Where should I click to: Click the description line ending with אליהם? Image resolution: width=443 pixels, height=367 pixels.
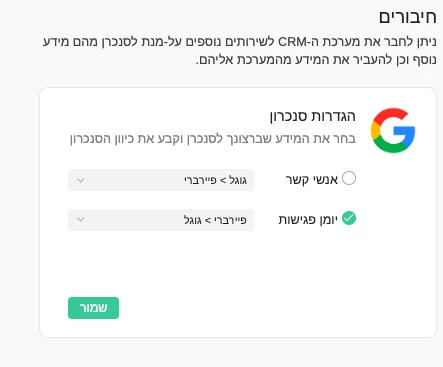pos(316,60)
